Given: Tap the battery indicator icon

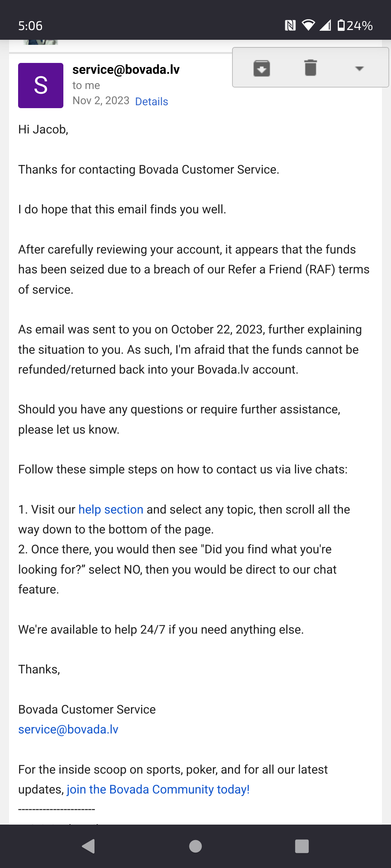Looking at the screenshot, I should 341,25.
